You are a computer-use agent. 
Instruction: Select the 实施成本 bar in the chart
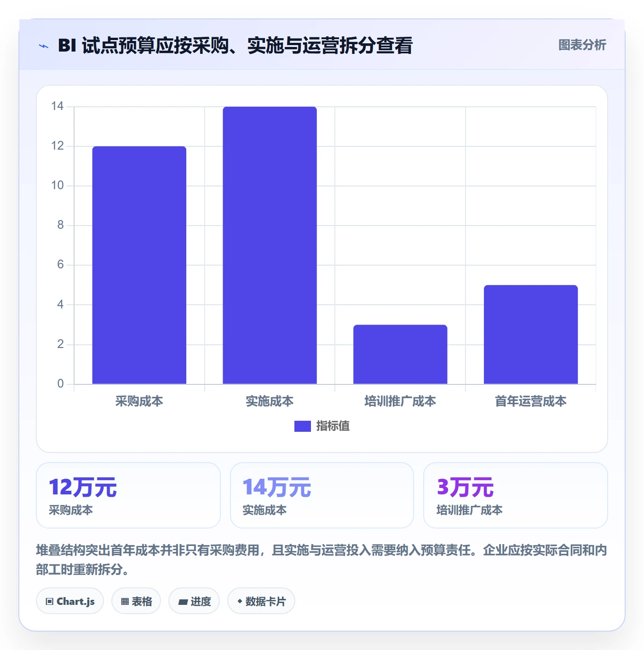[x=270, y=245]
